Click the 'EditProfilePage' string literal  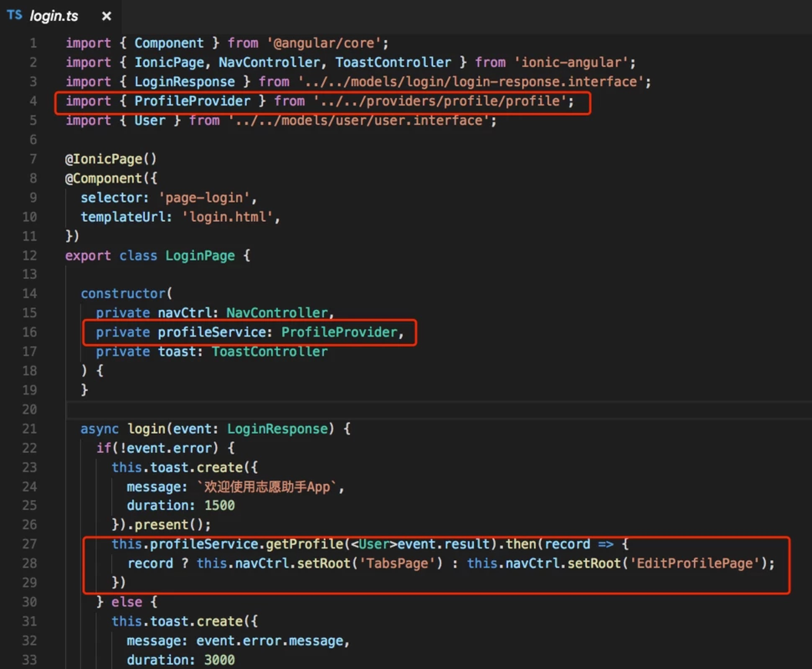point(695,563)
